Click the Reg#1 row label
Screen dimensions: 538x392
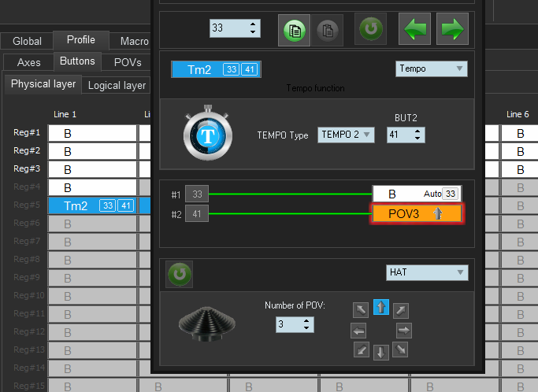pyautogui.click(x=27, y=132)
